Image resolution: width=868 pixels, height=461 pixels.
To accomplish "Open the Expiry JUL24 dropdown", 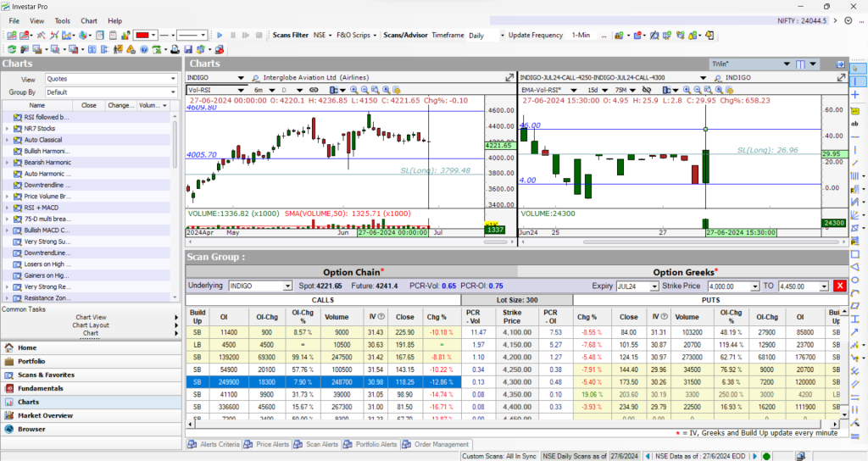I will click(654, 286).
